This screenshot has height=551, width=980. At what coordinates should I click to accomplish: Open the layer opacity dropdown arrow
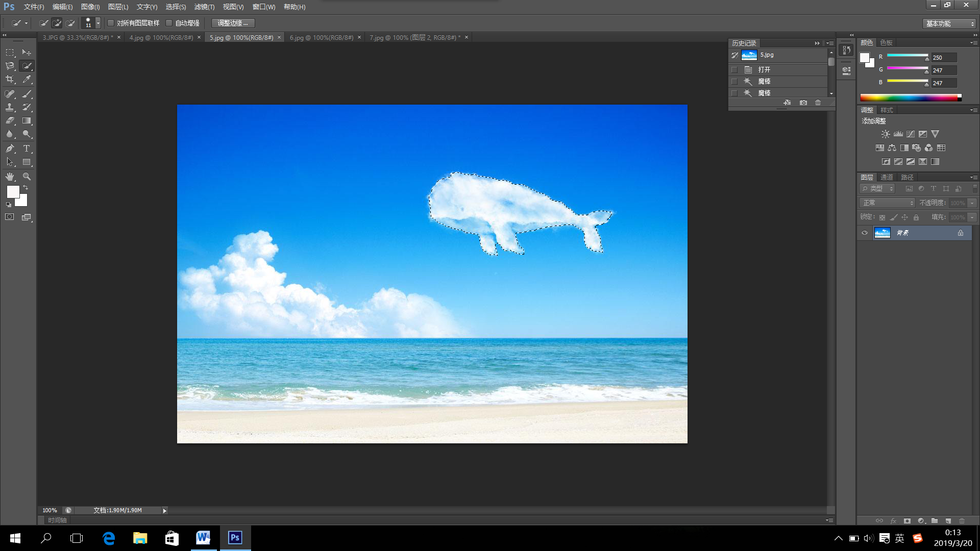972,203
